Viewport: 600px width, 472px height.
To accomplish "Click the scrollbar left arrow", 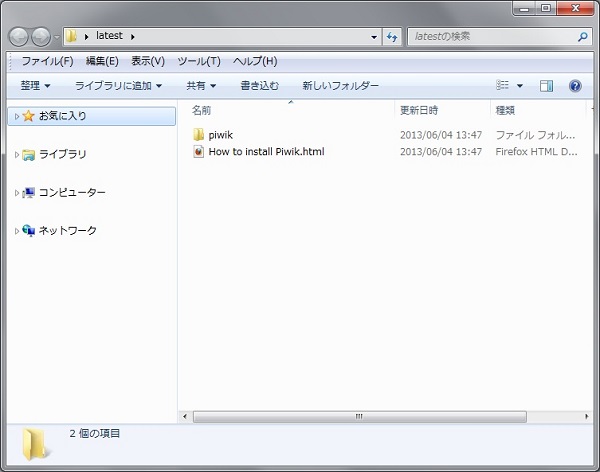I will (185, 416).
